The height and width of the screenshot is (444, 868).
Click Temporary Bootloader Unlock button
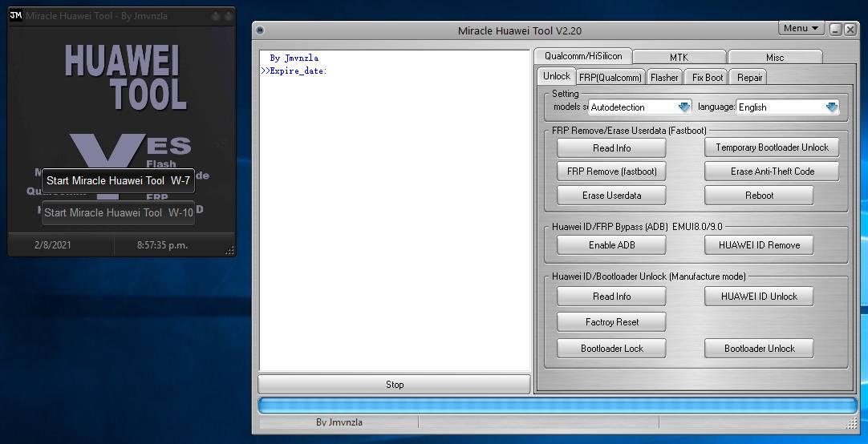pos(772,147)
